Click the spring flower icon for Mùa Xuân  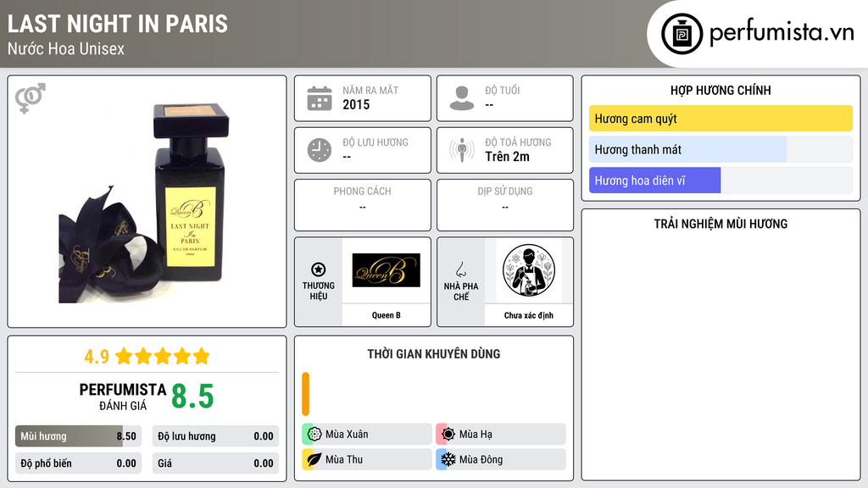pos(314,434)
